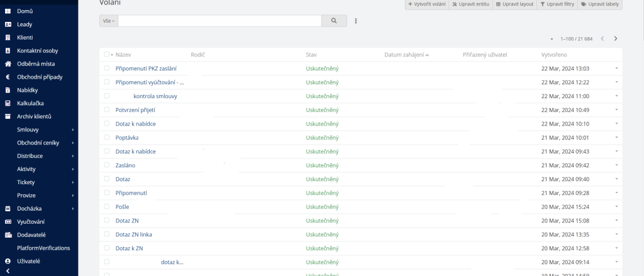Toggle the select-all checkbox in table header

click(106, 55)
